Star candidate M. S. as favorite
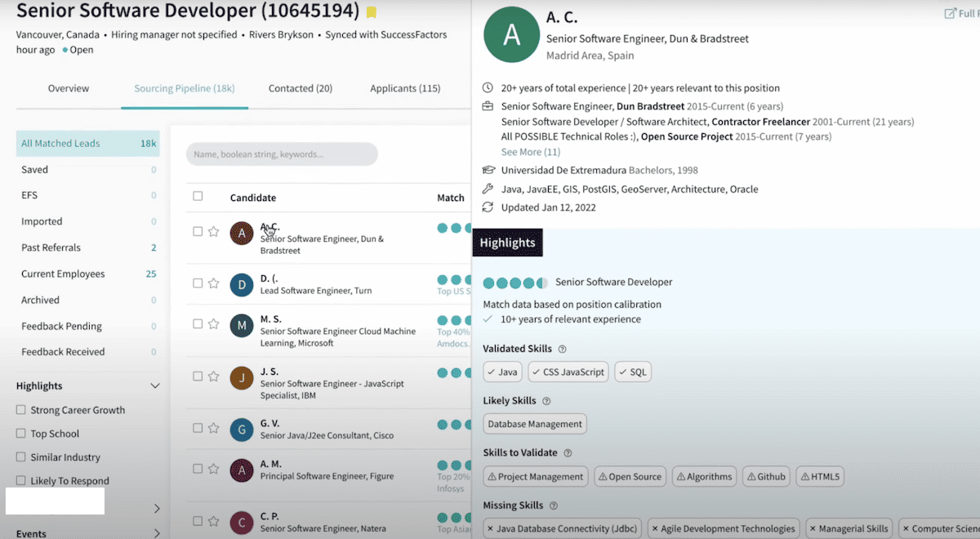980x539 pixels. [213, 324]
